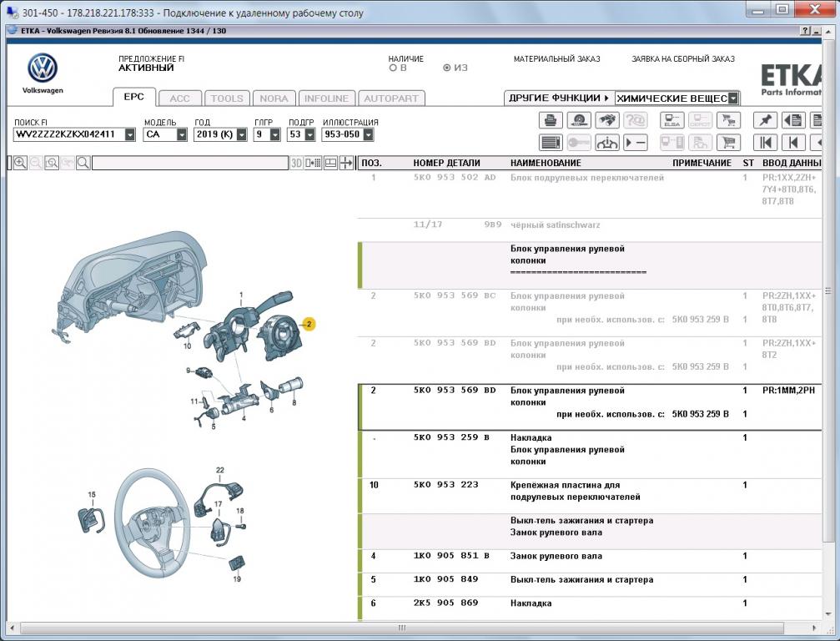Click the pushpin icon
Image resolution: width=840 pixels, height=641 pixels.
(x=765, y=120)
